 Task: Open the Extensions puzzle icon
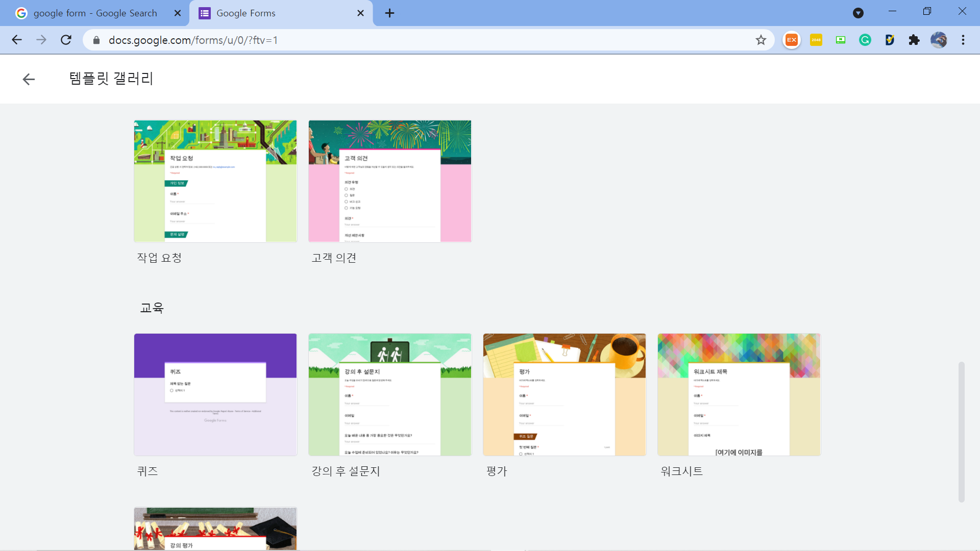tap(914, 40)
